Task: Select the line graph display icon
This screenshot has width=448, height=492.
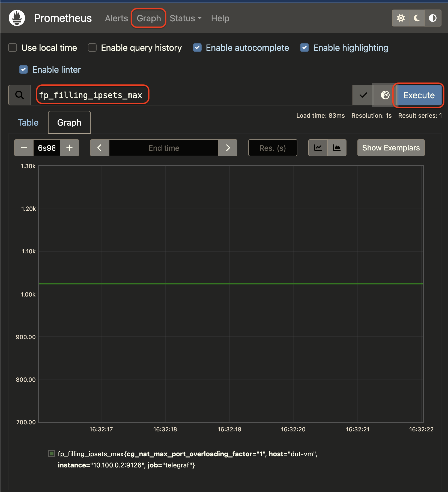Action: (x=318, y=148)
